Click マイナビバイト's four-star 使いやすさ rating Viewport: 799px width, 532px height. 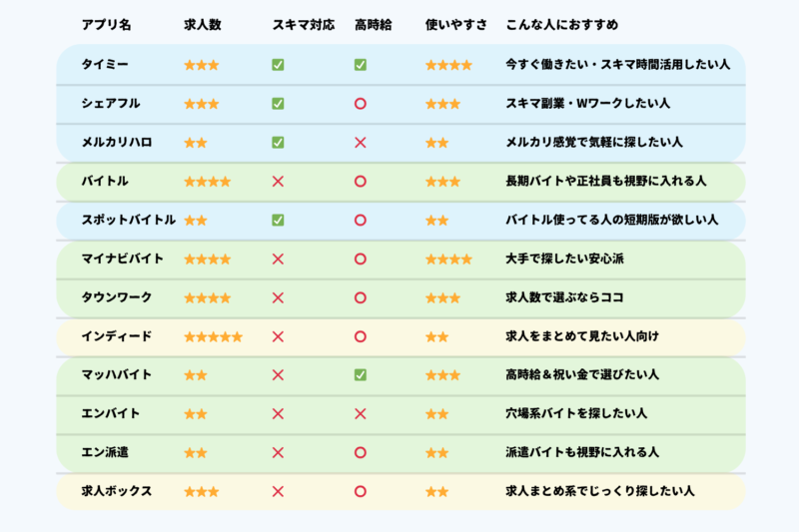(x=448, y=260)
